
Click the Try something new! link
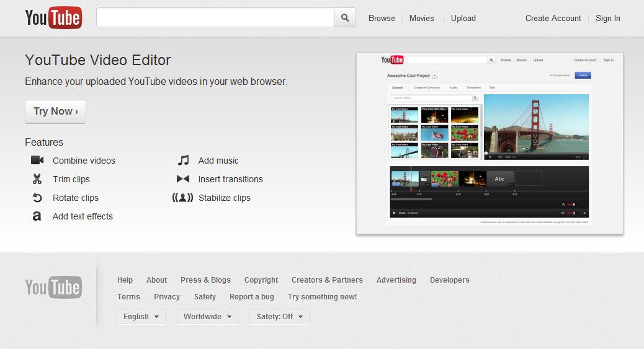pos(323,297)
